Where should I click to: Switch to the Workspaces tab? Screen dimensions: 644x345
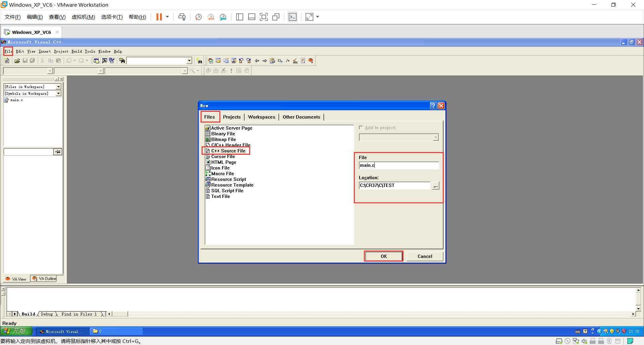point(262,117)
